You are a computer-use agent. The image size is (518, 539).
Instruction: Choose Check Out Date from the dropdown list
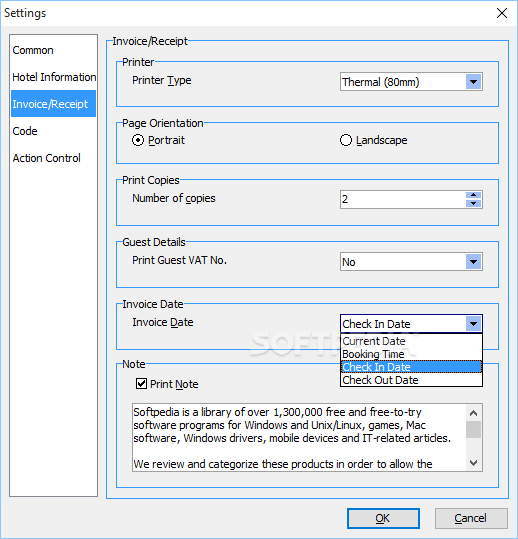point(411,380)
